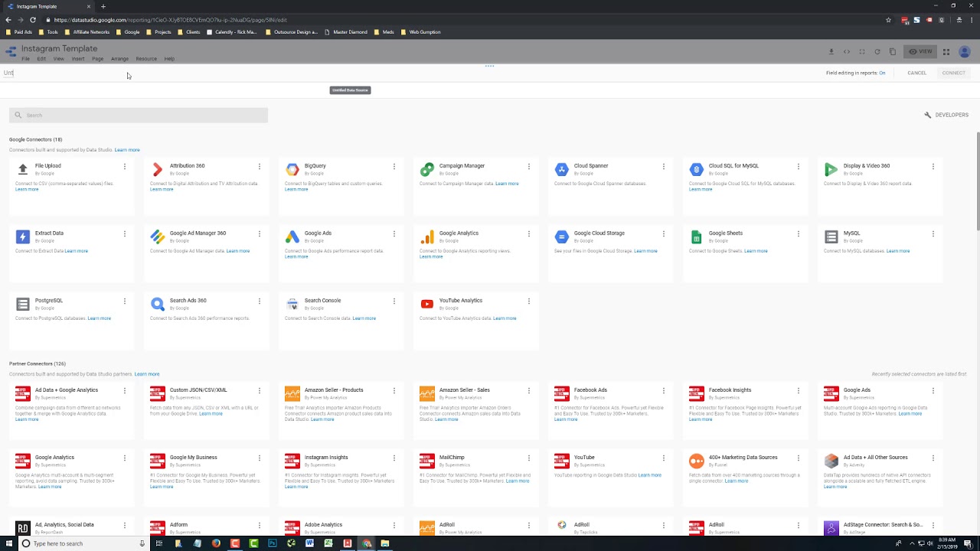Image resolution: width=980 pixels, height=551 pixels.
Task: Click the File Upload connector icon
Action: [23, 170]
